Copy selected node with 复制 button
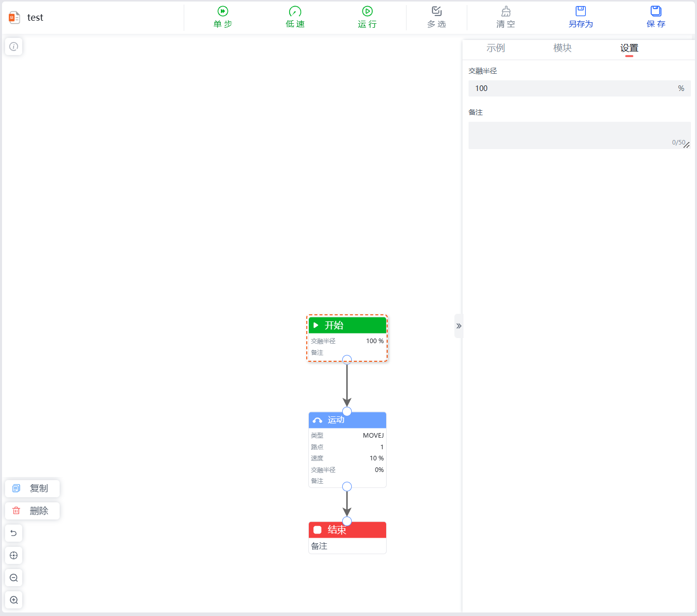This screenshot has height=616, width=697. coord(32,488)
